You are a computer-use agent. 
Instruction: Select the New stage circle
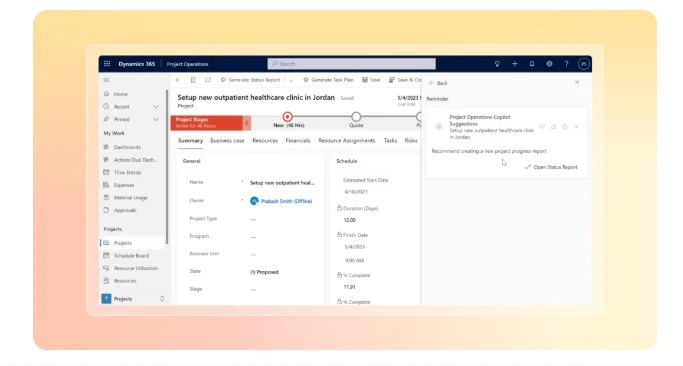(287, 117)
